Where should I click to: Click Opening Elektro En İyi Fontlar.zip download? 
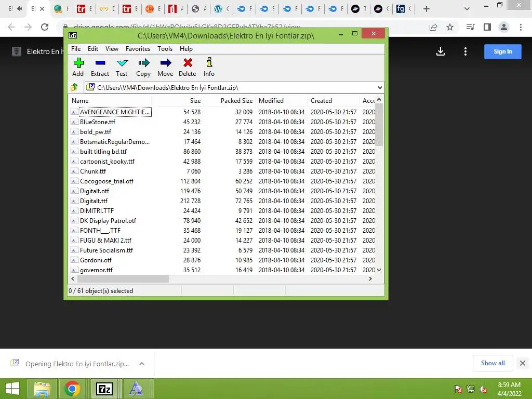click(77, 364)
